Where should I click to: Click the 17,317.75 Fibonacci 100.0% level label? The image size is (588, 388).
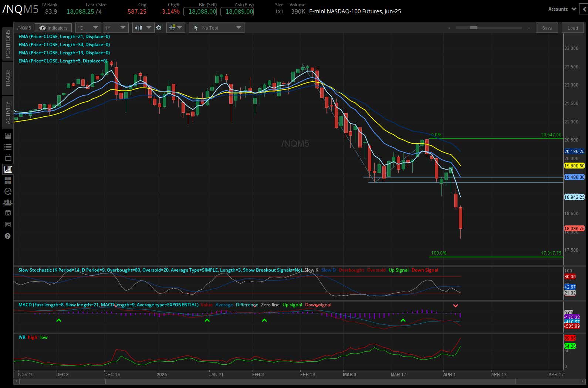coord(551,253)
